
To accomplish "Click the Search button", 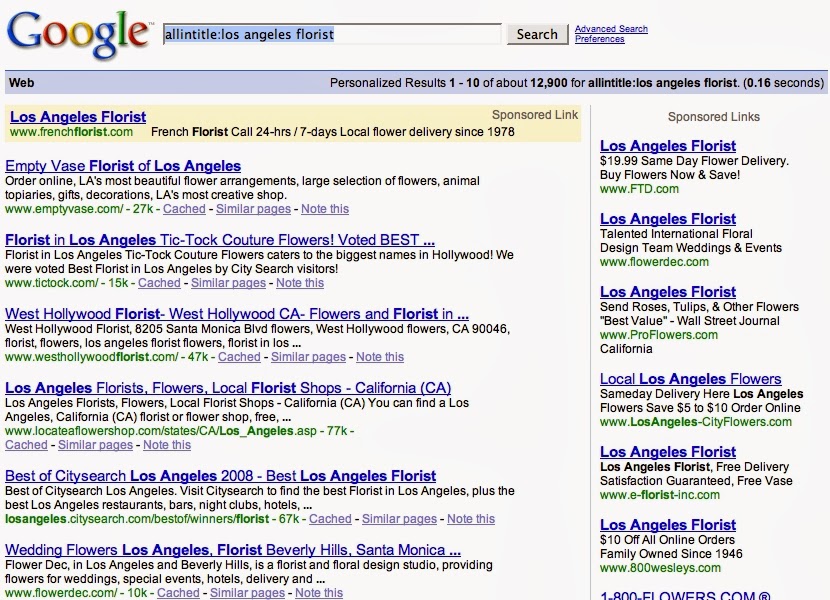I will (537, 34).
